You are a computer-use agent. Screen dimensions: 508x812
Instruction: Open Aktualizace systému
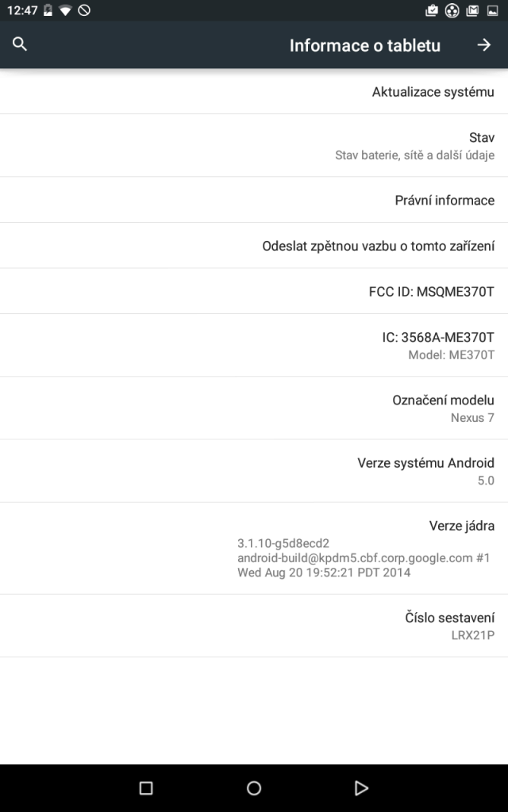254,92
